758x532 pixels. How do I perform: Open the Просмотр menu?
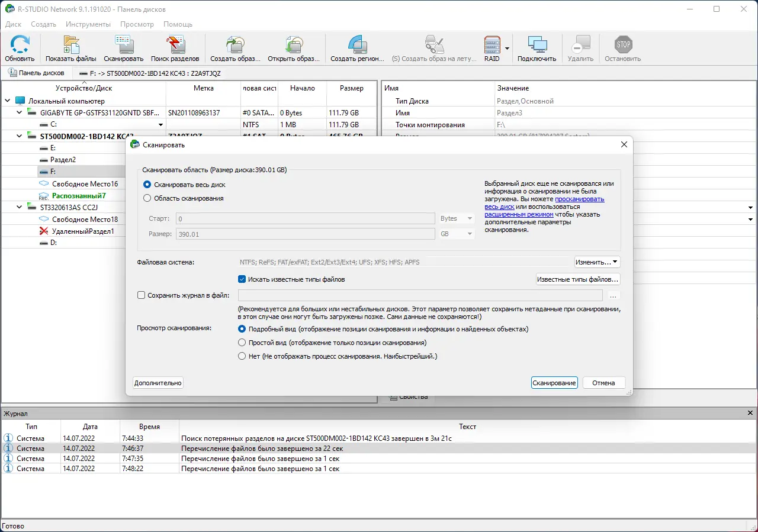[x=137, y=24]
